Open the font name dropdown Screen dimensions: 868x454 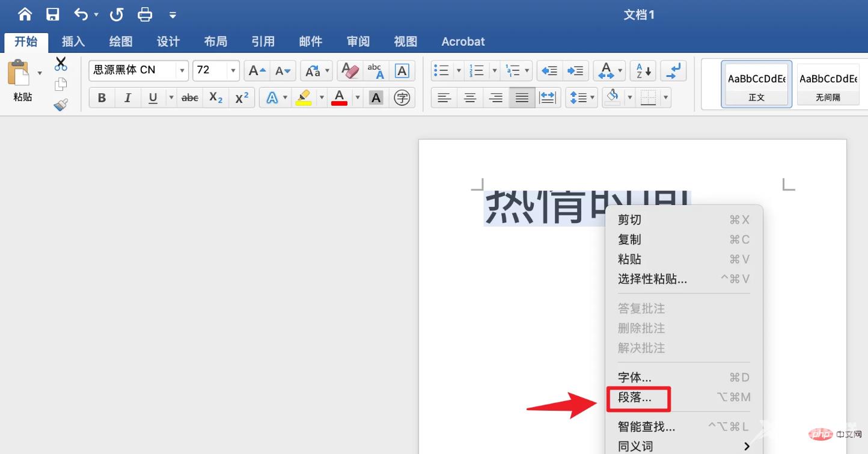click(182, 70)
